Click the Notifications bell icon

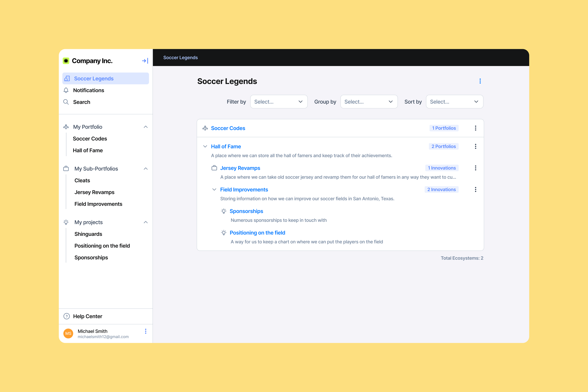[x=66, y=90]
